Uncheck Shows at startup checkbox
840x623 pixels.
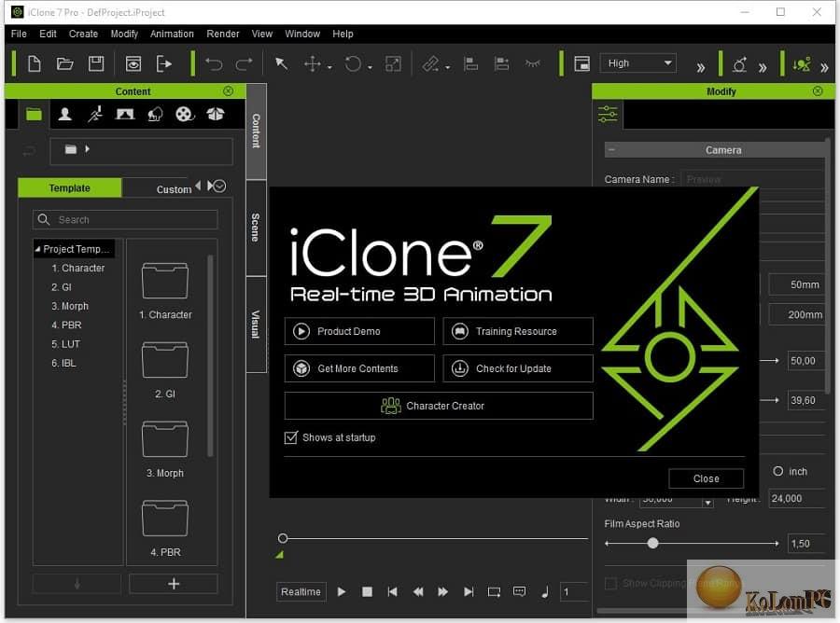click(x=291, y=437)
